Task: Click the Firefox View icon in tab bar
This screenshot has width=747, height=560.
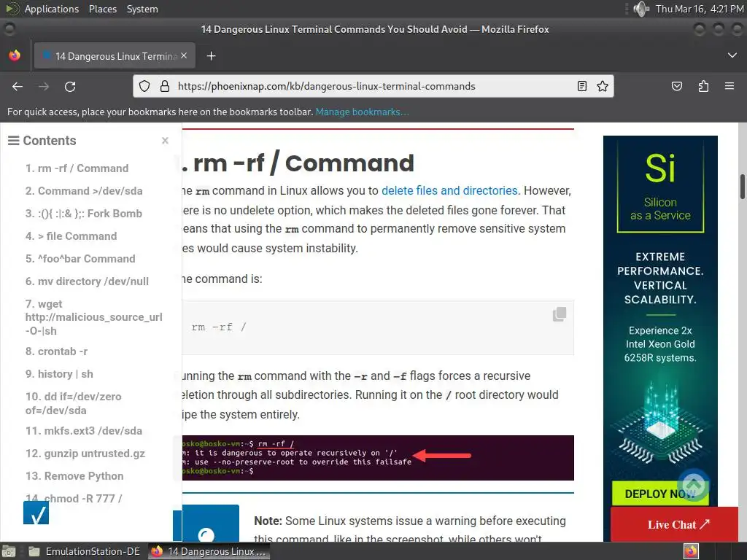Action: (15, 55)
